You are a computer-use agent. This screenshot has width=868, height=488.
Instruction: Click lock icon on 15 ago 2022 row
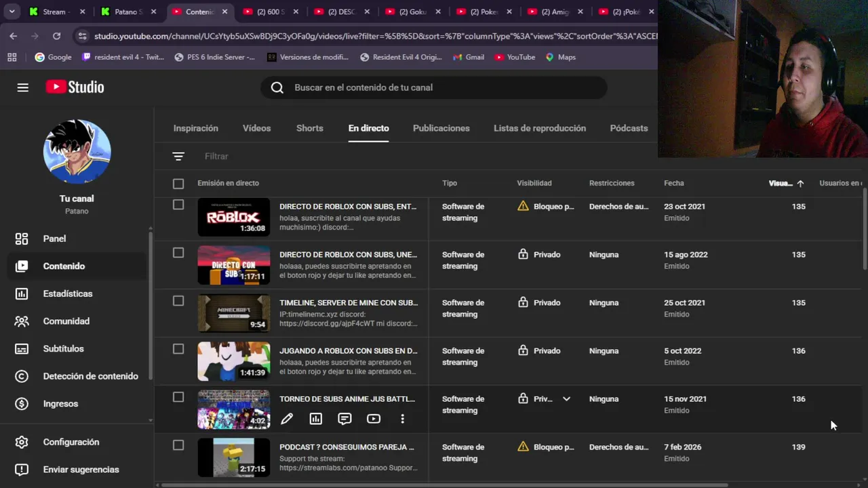tap(523, 254)
